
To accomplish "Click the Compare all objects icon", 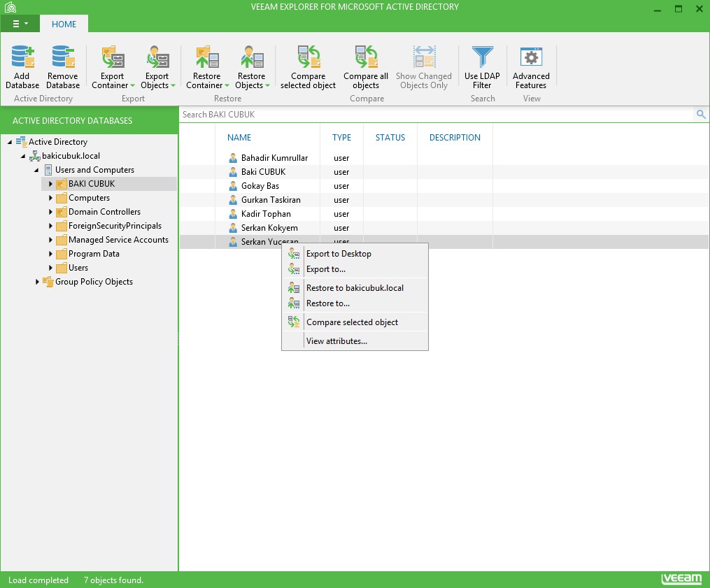I will tap(366, 57).
